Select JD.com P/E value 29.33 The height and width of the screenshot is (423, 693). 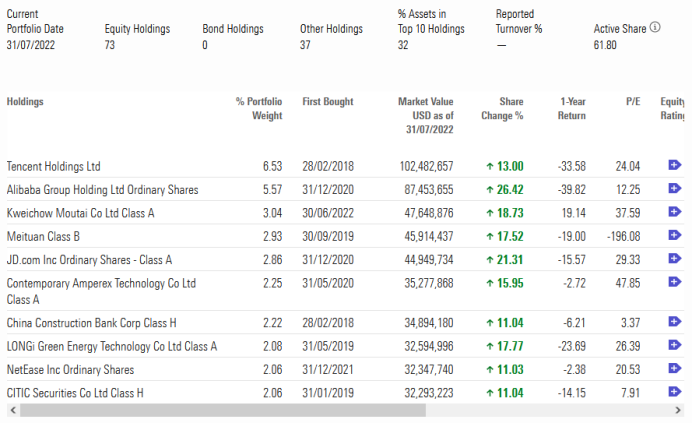pos(628,260)
